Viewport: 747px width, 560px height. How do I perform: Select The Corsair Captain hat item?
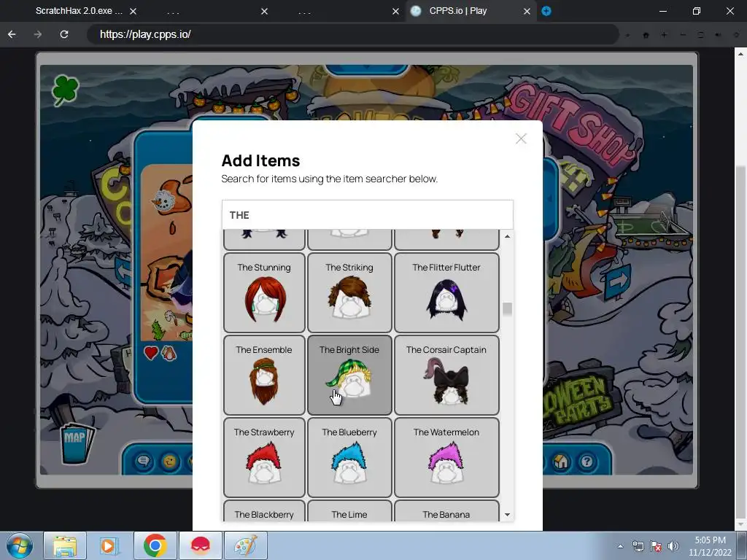[x=446, y=375]
